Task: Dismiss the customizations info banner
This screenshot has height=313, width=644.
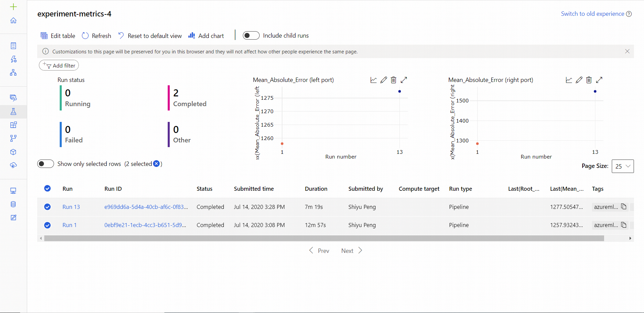Action: [x=627, y=51]
